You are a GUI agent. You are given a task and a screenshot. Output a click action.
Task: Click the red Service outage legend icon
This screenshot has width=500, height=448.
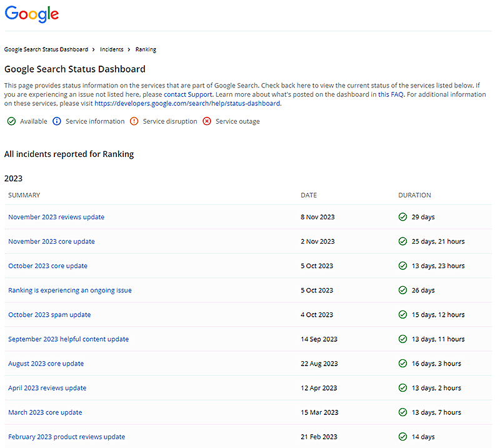pyautogui.click(x=207, y=121)
